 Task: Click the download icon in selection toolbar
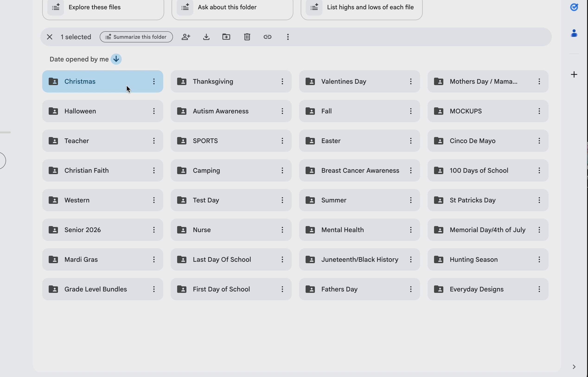tap(206, 37)
